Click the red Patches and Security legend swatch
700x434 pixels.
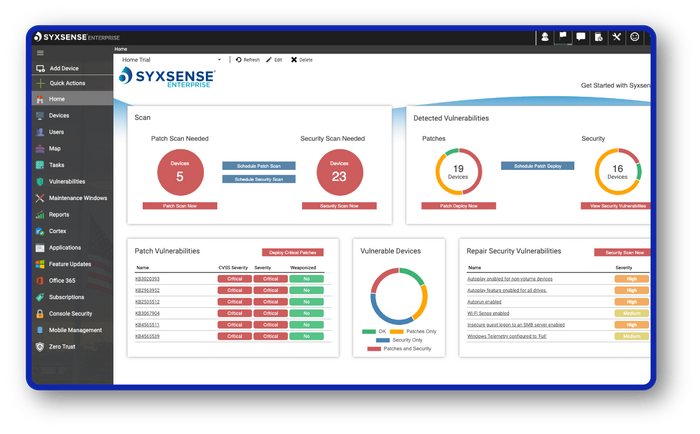pyautogui.click(x=374, y=349)
